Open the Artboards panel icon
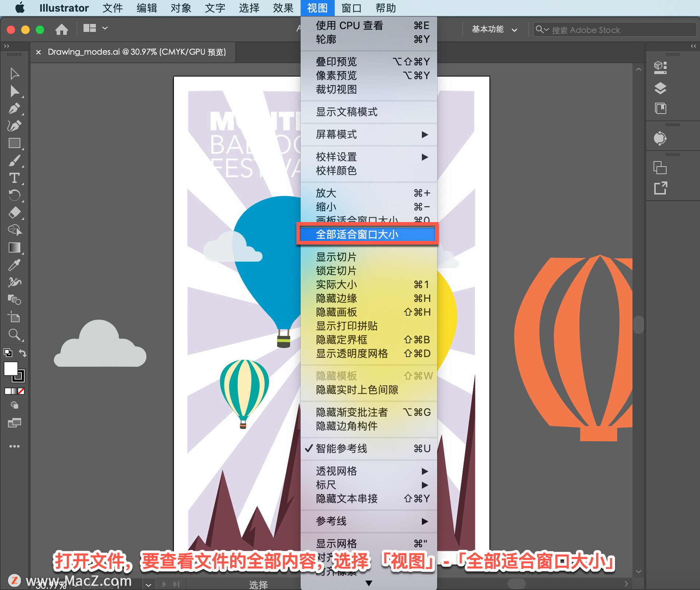Viewport: 700px width, 590px height. click(x=660, y=168)
